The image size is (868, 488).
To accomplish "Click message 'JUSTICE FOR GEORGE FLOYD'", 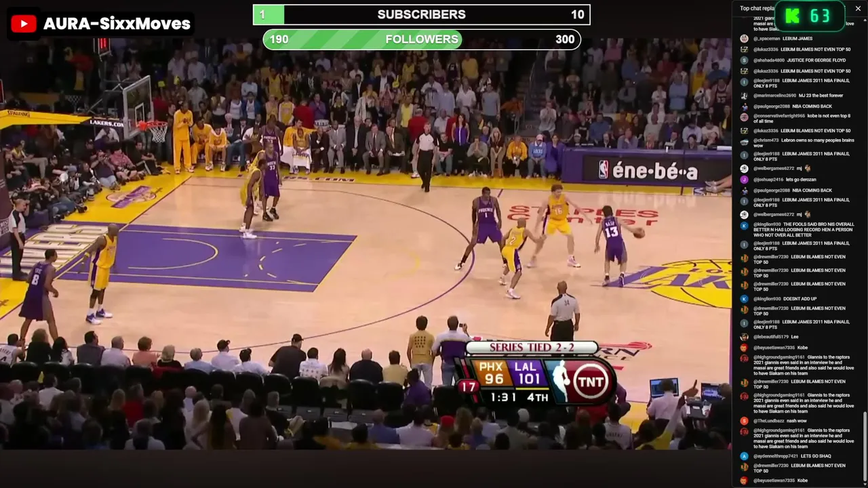I will pos(816,60).
